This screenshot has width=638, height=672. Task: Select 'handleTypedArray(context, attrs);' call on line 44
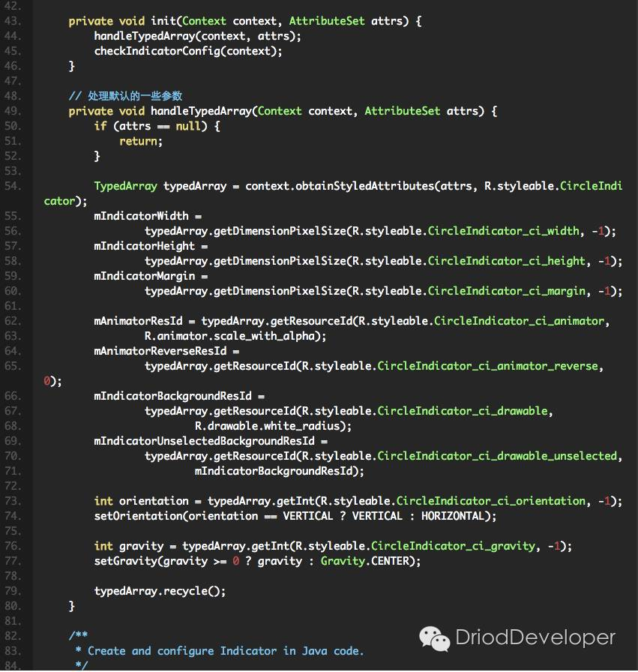pos(197,36)
